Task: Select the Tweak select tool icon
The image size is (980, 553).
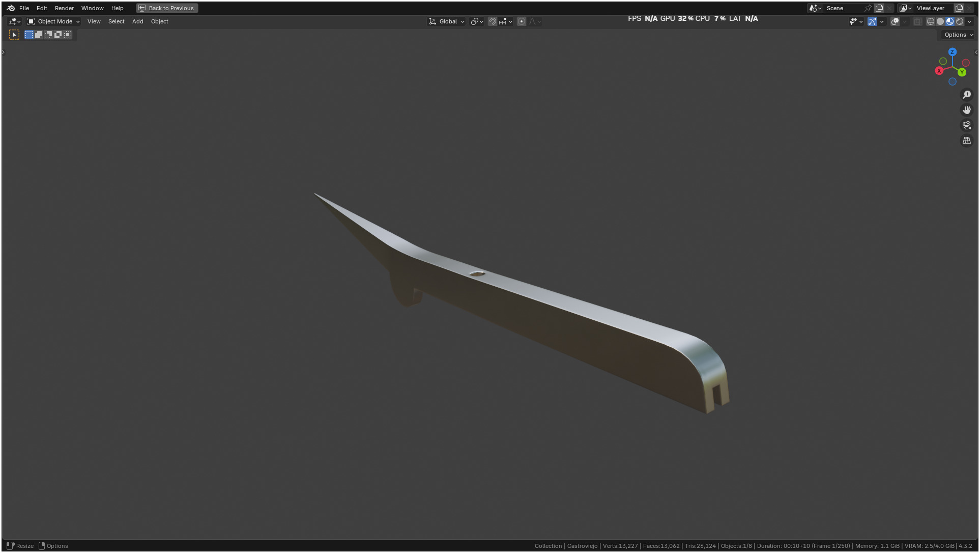Action: tap(14, 35)
